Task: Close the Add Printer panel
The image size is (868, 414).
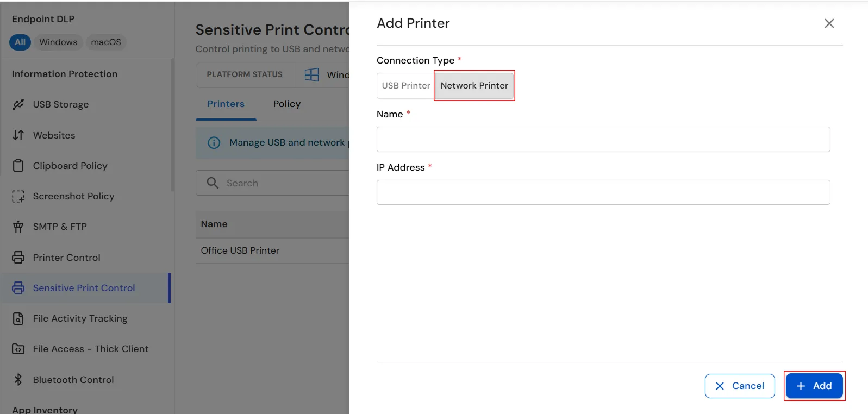Action: [829, 23]
